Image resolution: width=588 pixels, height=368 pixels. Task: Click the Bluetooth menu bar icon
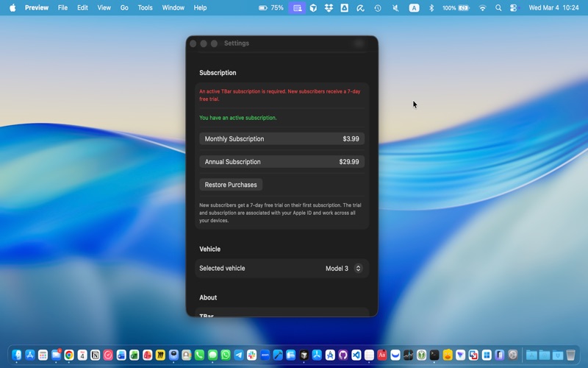(x=431, y=7)
